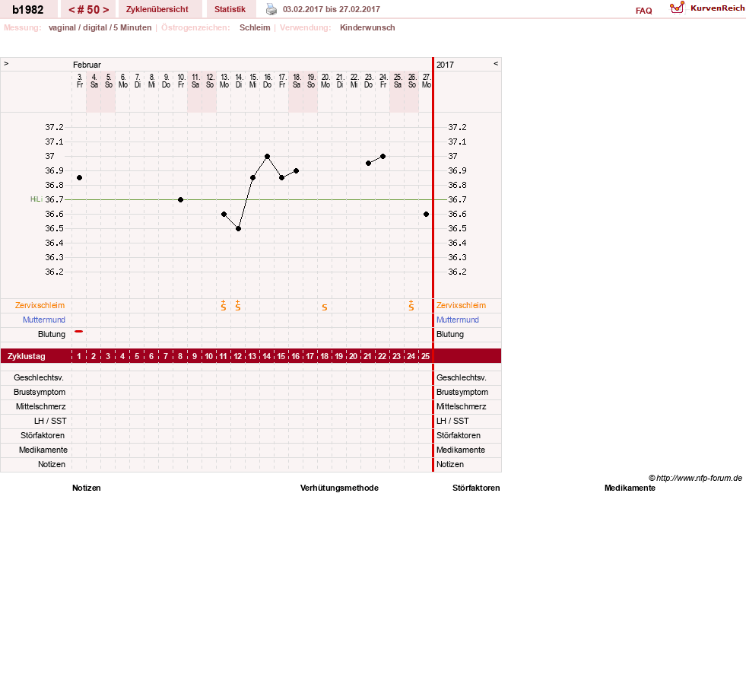Click the left Muttermund row label

pyautogui.click(x=44, y=320)
